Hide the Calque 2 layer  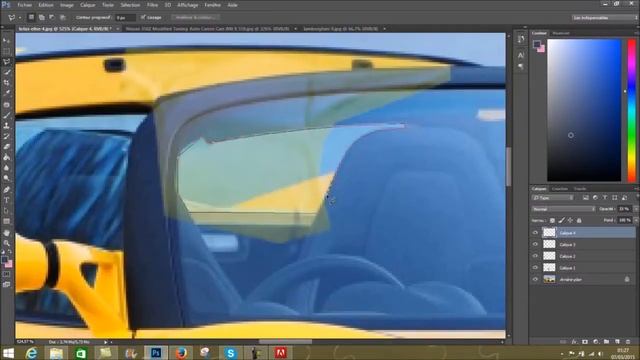(535, 256)
